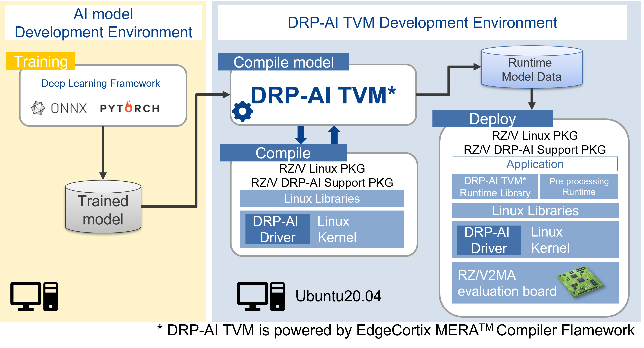Click the desktop computer icon in the yellow panel
The width and height of the screenshot is (644, 348).
pos(34,296)
